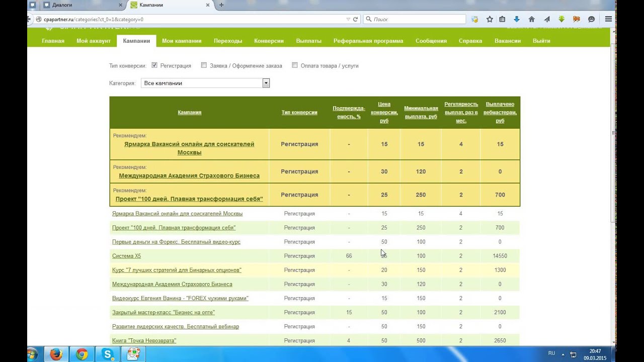644x362 pixels.
Task: Click the smiley chat toolbar icon
Action: (591, 19)
